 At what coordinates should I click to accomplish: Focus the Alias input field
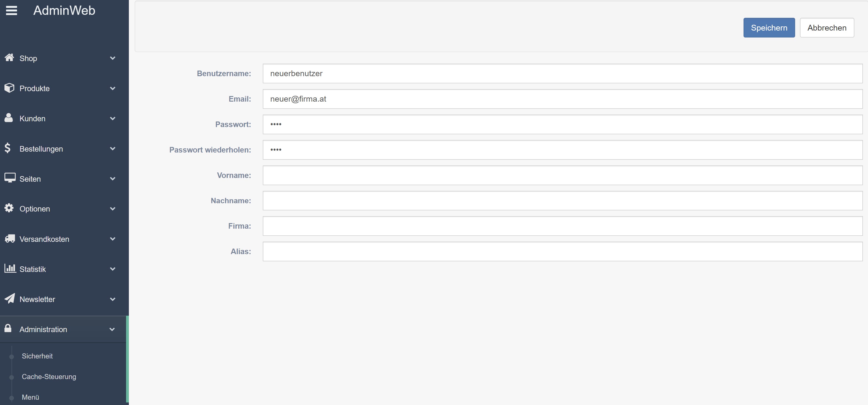pos(562,252)
